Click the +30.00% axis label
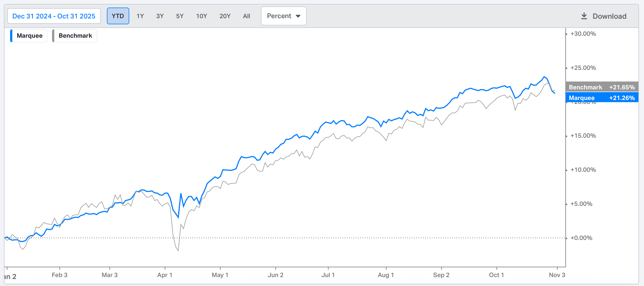 (x=583, y=34)
